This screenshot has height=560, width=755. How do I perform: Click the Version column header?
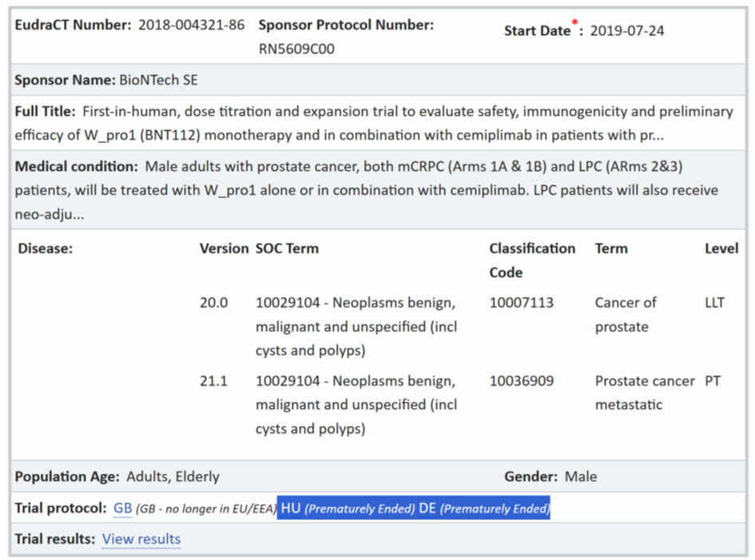point(224,248)
